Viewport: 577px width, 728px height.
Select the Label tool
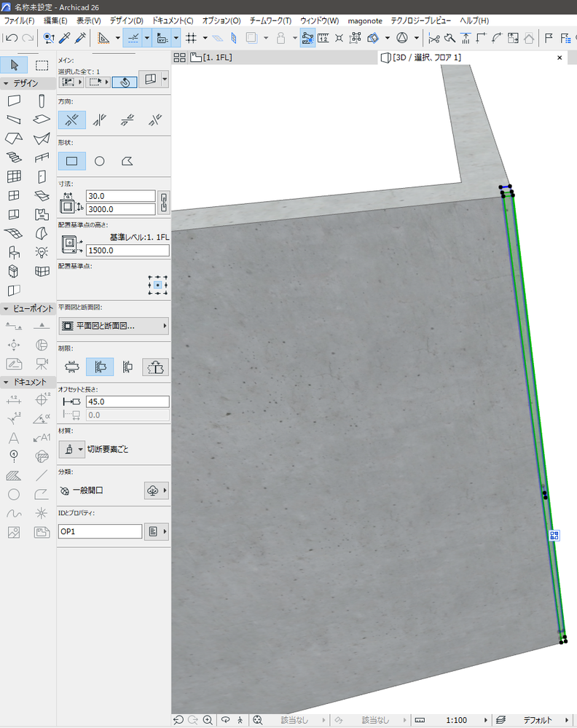(42, 438)
